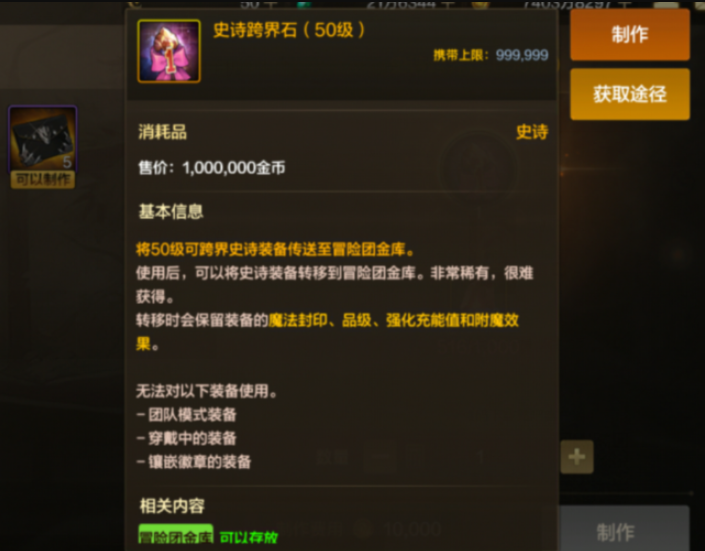705x551 pixels.
Task: Click the 可以存放 green status text
Action: pos(249,537)
